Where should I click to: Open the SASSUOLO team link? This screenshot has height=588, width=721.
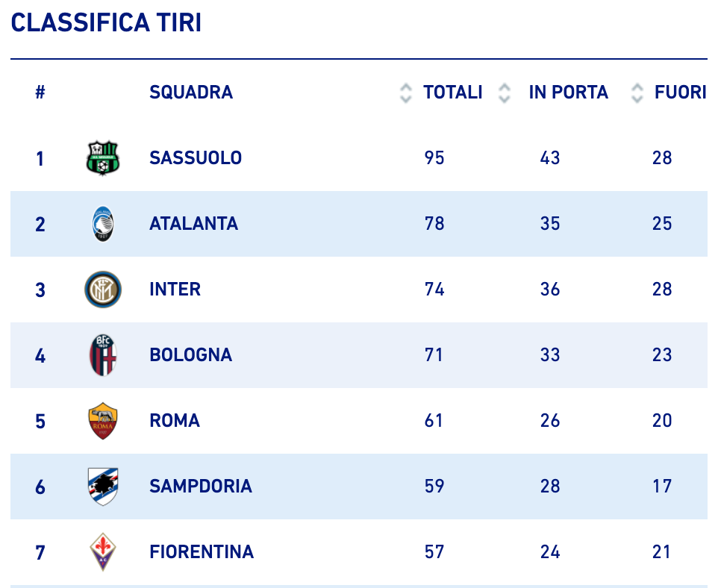196,158
